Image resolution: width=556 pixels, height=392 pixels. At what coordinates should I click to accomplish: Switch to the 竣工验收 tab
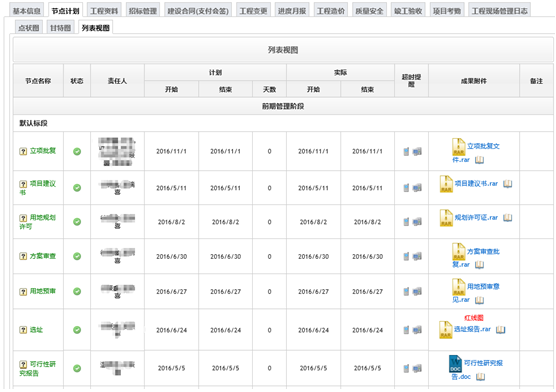(x=408, y=11)
